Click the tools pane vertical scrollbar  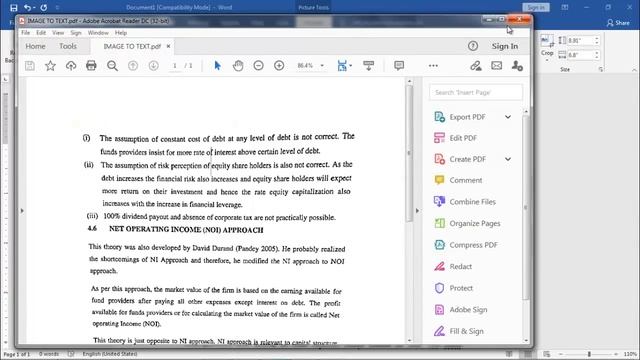click(x=525, y=208)
